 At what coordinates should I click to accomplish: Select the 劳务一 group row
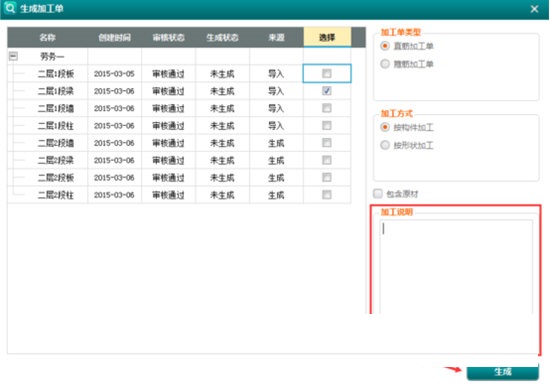click(52, 56)
